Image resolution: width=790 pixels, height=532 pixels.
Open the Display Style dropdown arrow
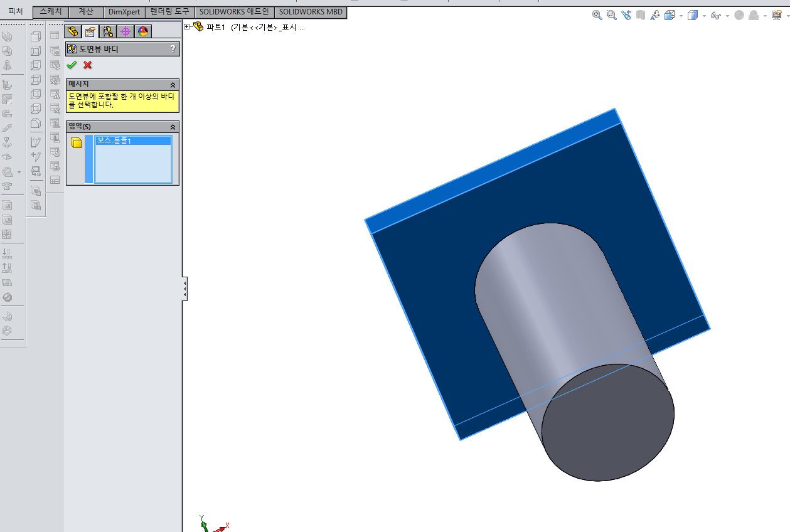704,16
